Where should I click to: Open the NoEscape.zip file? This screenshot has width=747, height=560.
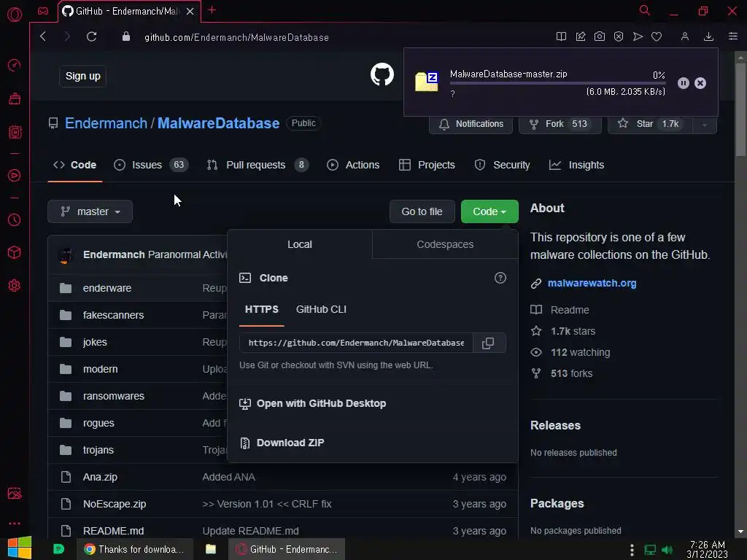click(x=115, y=505)
